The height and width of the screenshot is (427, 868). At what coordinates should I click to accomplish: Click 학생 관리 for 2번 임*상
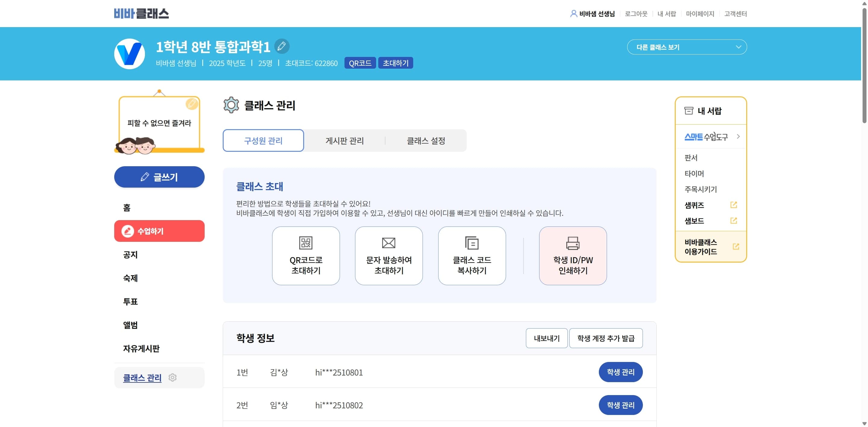point(621,405)
